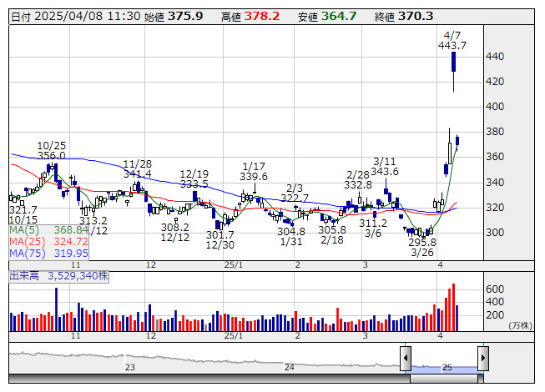Click the 2/3 322.7 high label

295,193
